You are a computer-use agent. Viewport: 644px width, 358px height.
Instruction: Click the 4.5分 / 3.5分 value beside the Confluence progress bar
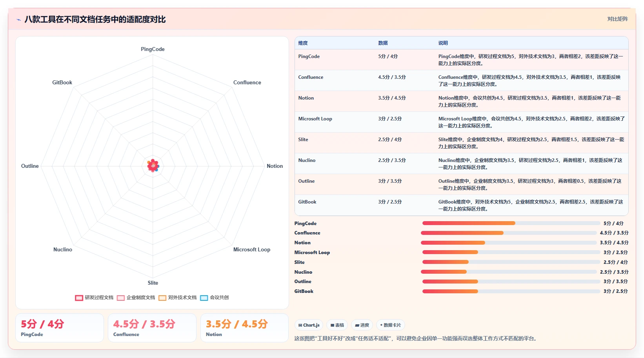click(x=614, y=233)
